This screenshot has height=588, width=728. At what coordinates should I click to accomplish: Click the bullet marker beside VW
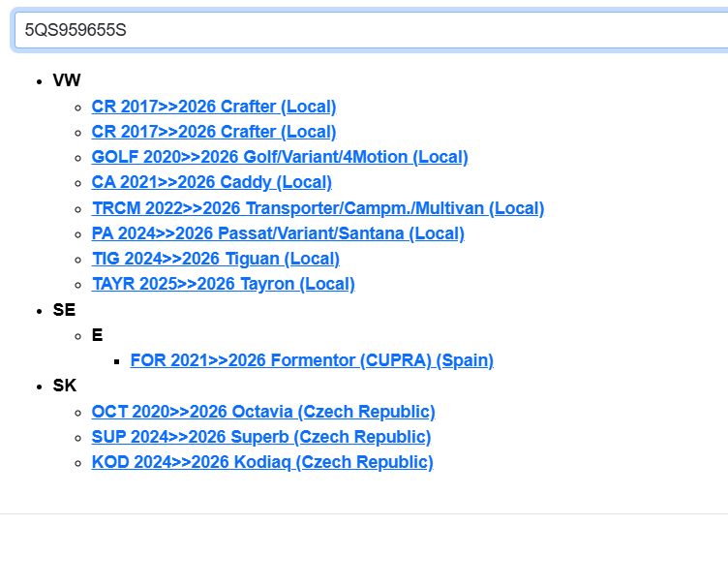pyautogui.click(x=39, y=81)
